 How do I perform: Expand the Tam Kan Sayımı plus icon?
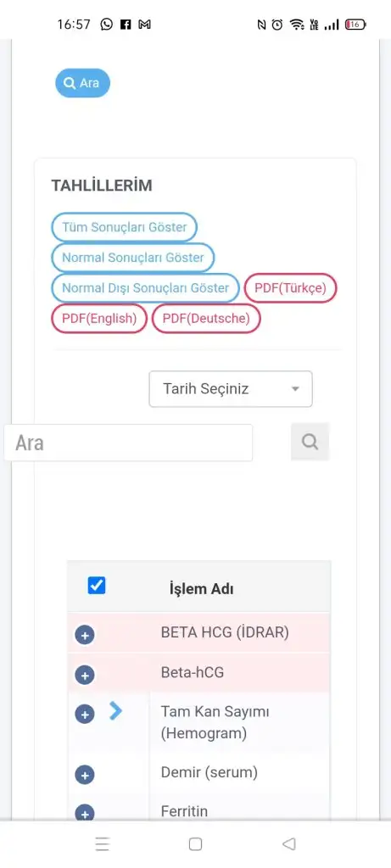click(x=85, y=715)
